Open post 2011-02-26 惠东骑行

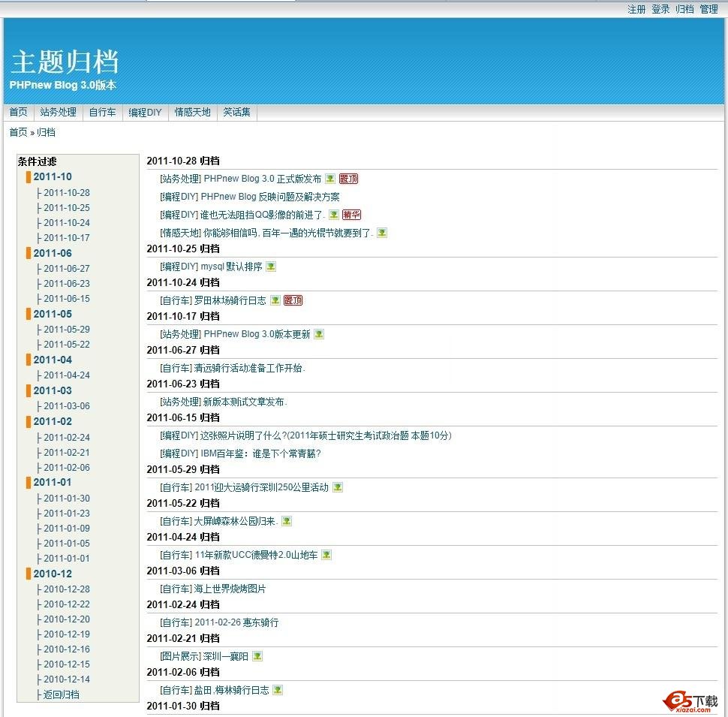pos(236,622)
